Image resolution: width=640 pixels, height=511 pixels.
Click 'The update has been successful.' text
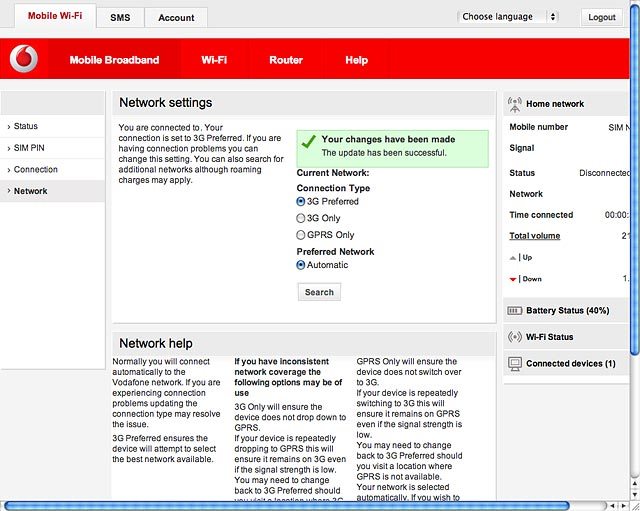click(384, 153)
